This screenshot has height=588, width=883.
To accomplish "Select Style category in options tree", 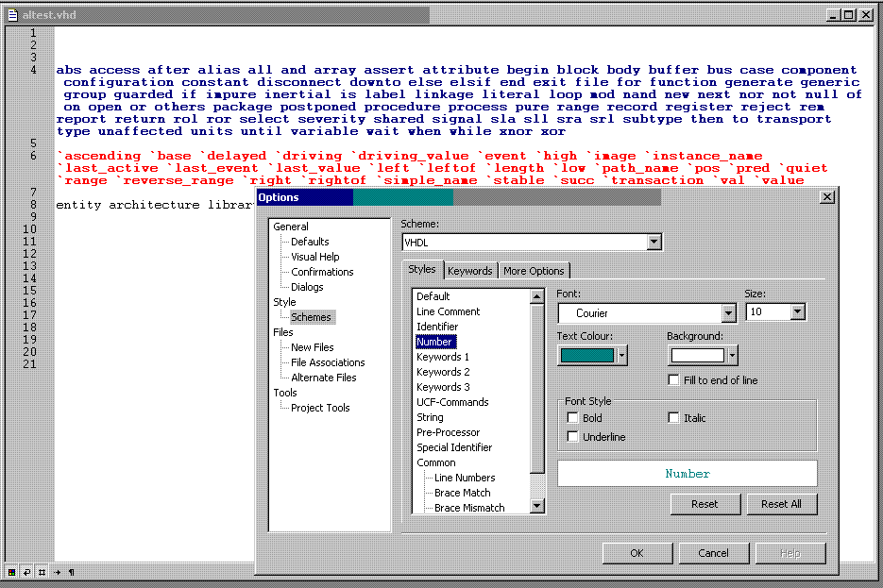I will coord(284,302).
